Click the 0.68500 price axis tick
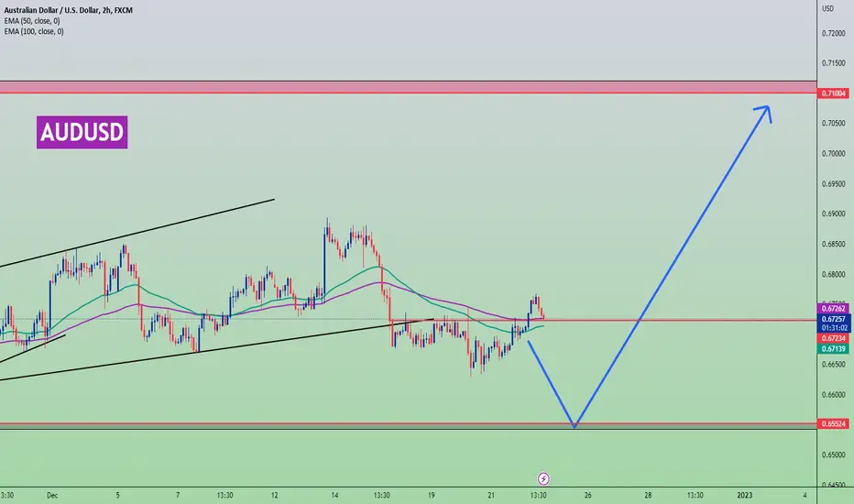854x504 pixels. tap(833, 244)
